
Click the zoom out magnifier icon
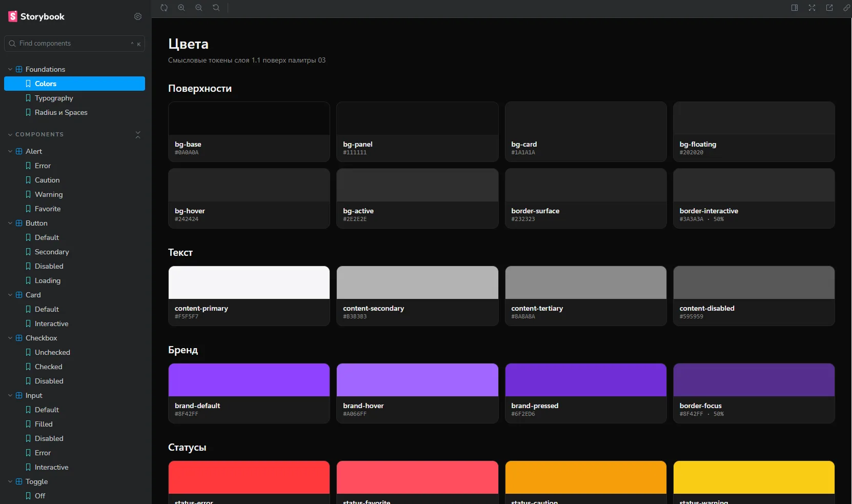pyautogui.click(x=199, y=8)
